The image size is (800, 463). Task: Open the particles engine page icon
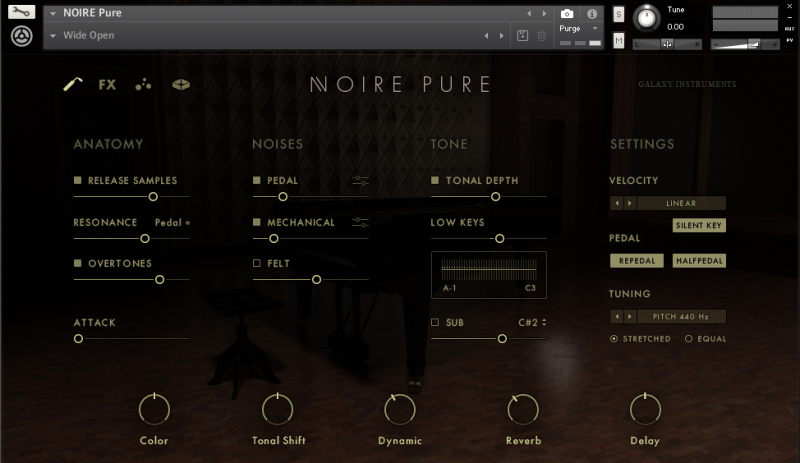[143, 85]
